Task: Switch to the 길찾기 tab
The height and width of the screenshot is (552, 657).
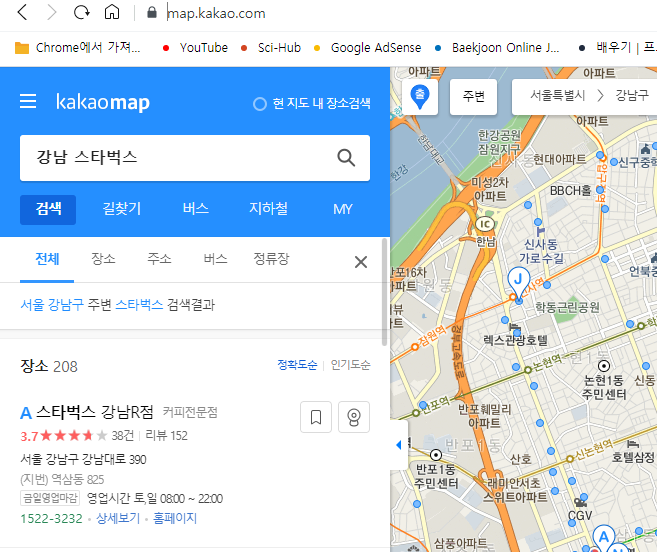Action: coord(122,209)
